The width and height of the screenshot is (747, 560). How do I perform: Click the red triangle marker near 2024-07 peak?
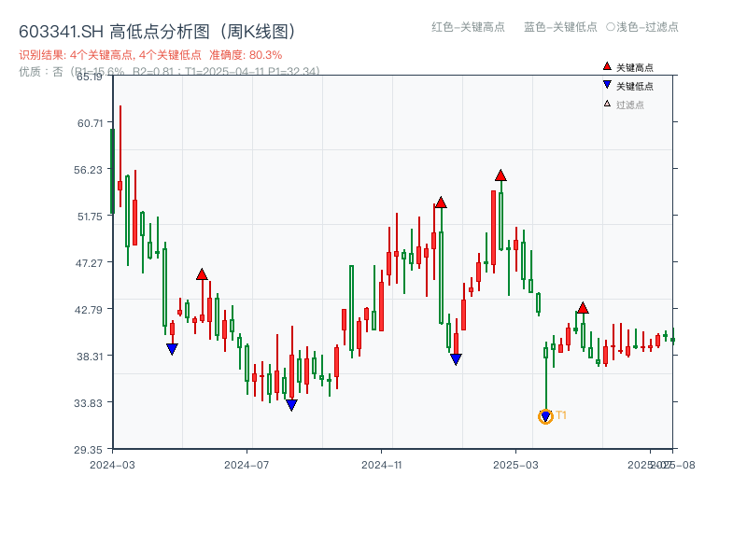202,273
